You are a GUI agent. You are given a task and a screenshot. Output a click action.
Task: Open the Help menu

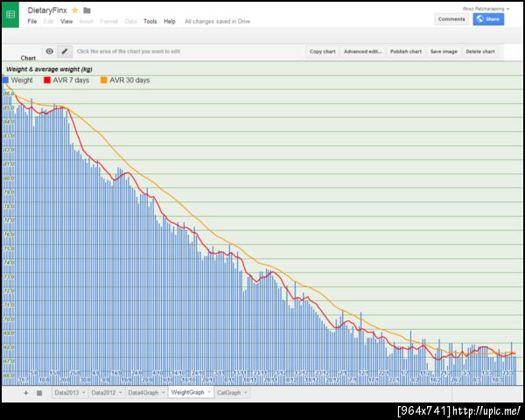[170, 21]
